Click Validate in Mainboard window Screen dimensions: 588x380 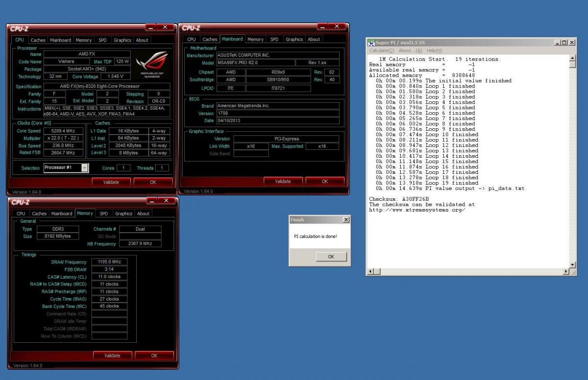[283, 181]
